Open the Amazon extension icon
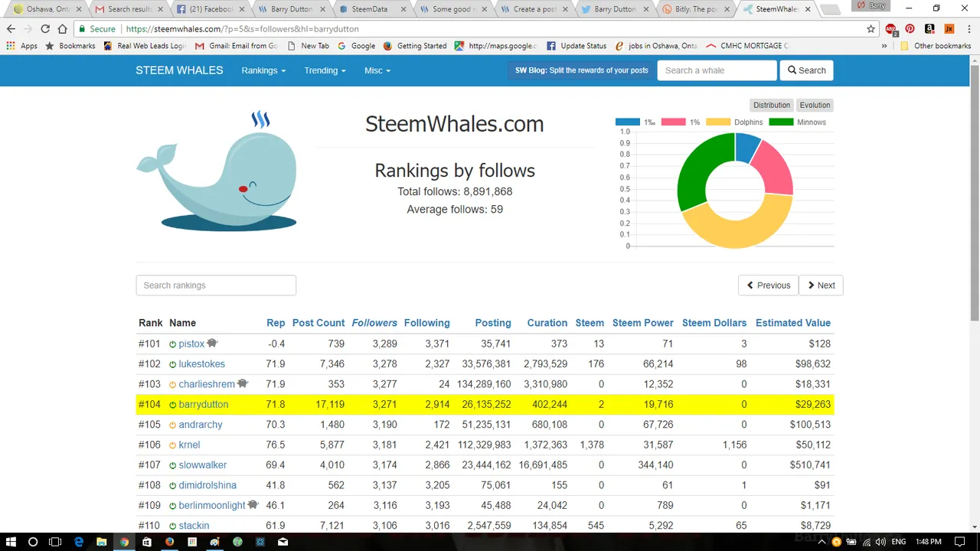The image size is (980, 551). (x=929, y=29)
